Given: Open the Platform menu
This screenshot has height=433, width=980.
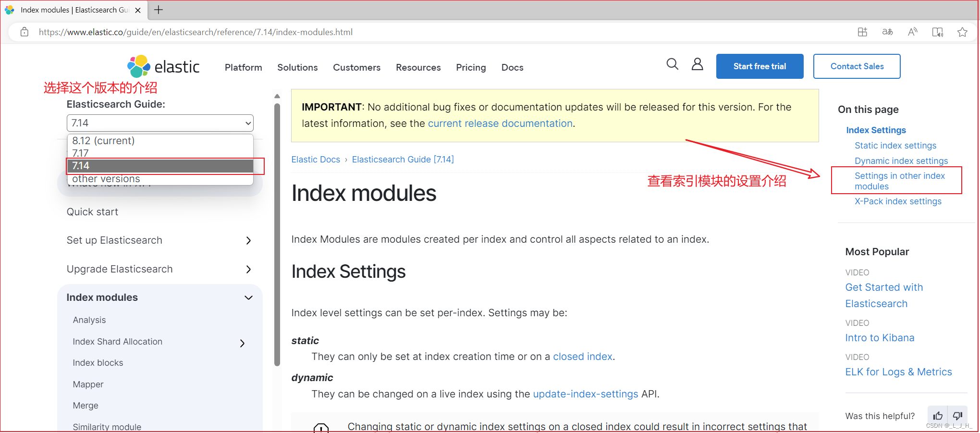Looking at the screenshot, I should pyautogui.click(x=244, y=67).
